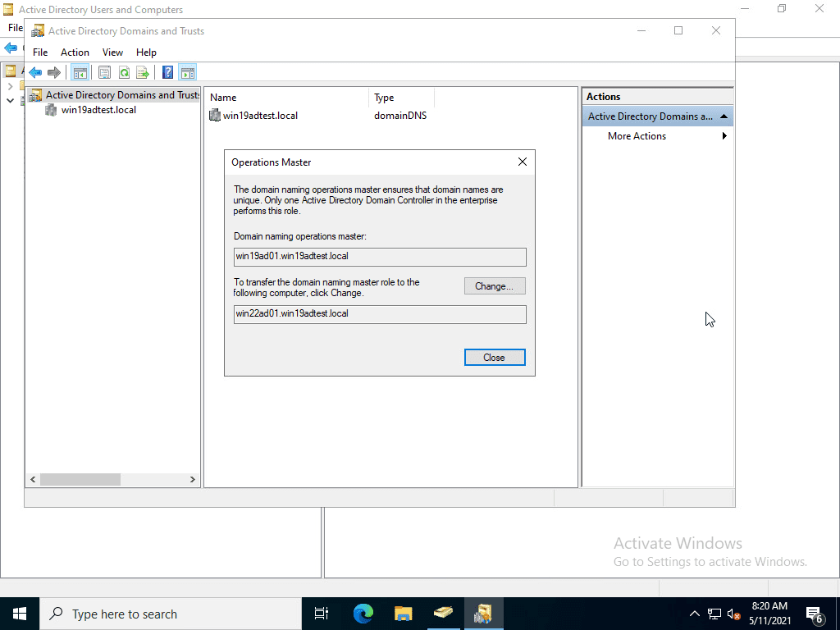Click the Back navigation arrow in the toolbar

(35, 72)
